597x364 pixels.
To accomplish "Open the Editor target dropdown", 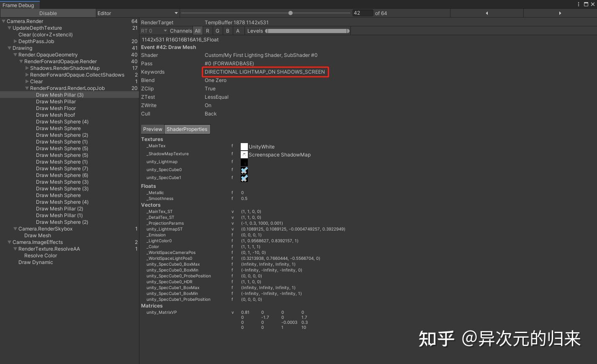I will click(x=137, y=13).
